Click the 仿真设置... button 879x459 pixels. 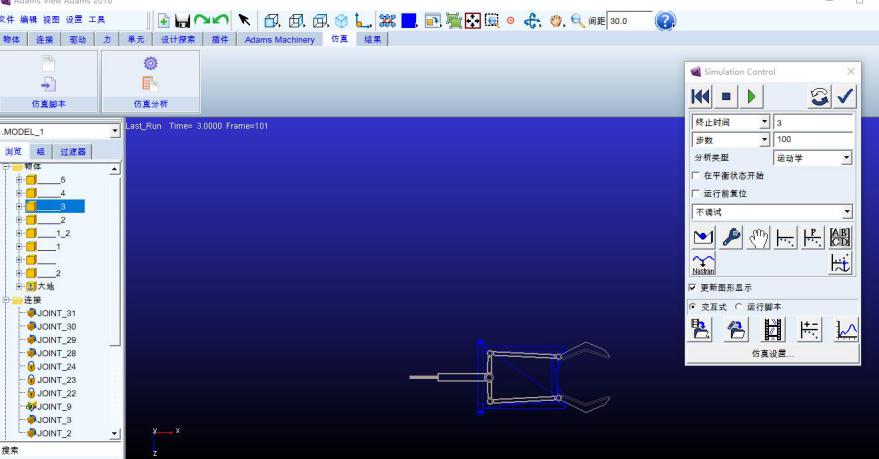coord(771,353)
